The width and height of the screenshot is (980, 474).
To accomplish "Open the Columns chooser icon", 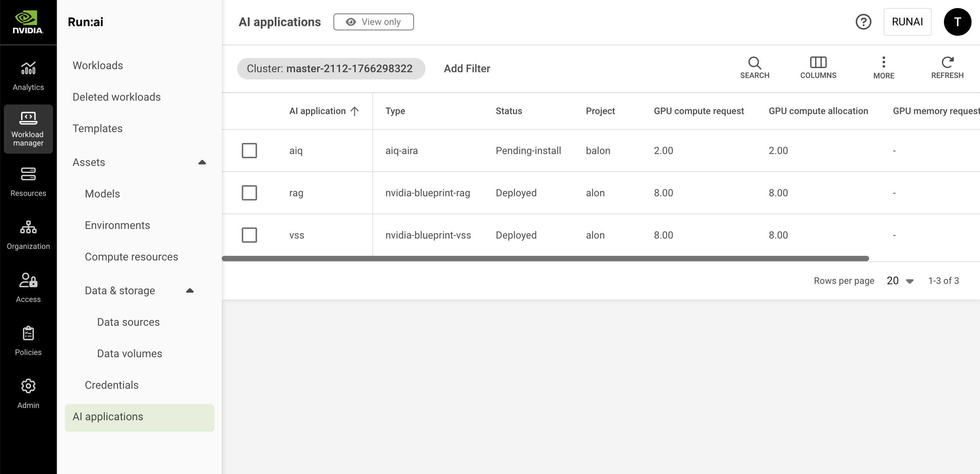I will 818,63.
